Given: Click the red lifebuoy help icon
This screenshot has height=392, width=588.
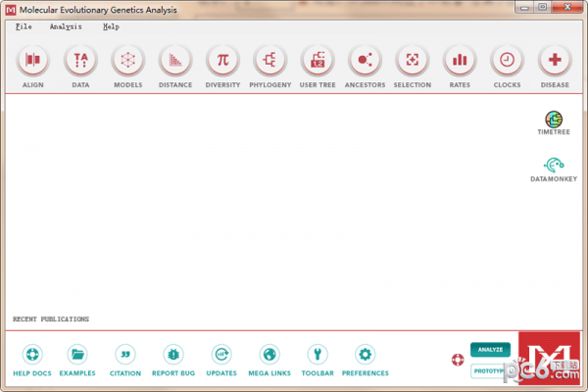Looking at the screenshot, I should coord(458,360).
